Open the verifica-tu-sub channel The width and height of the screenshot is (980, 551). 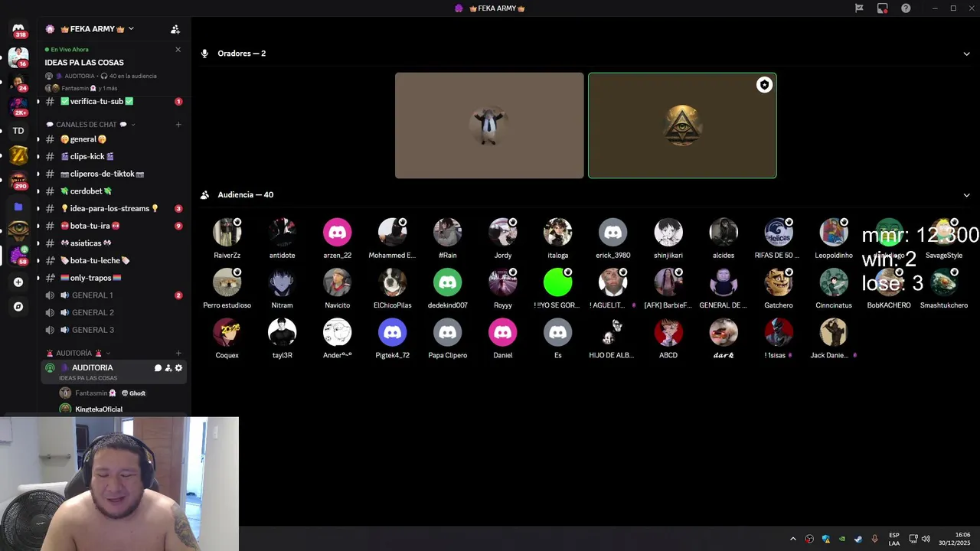(113, 101)
